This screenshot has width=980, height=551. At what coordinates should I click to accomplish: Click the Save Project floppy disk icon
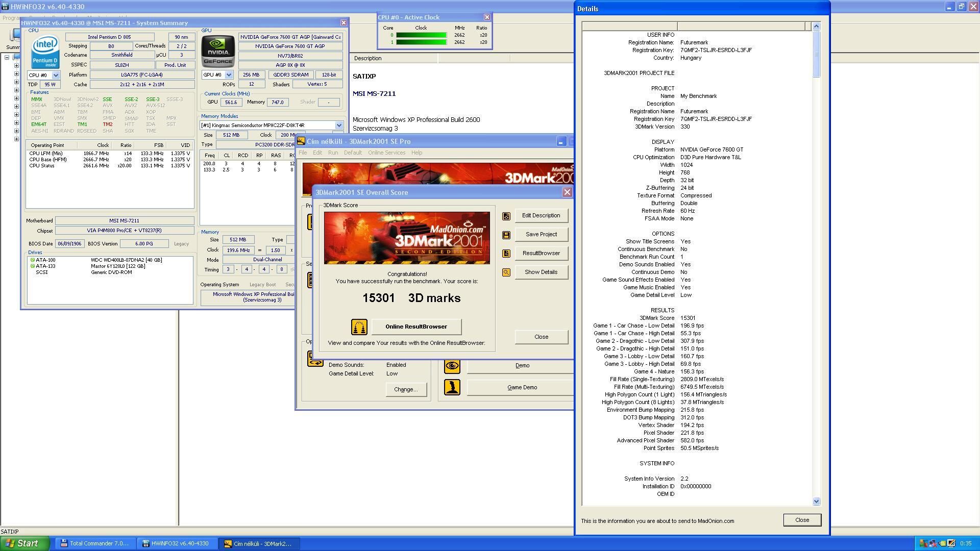pos(506,235)
